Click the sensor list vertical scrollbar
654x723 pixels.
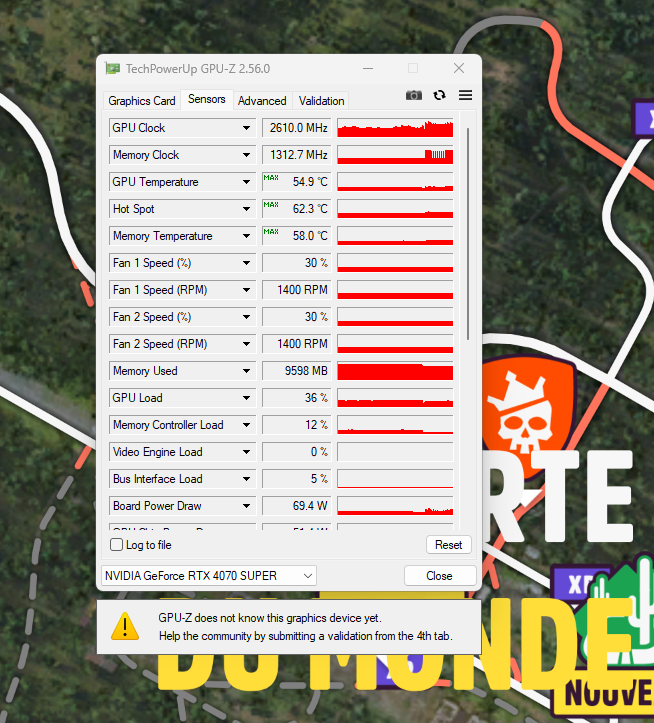(x=468, y=233)
